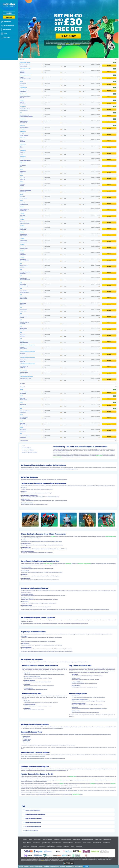This screenshot has width=119, height=868.
Task: Click the Skrill payment logo in footer
Action: (86, 851)
